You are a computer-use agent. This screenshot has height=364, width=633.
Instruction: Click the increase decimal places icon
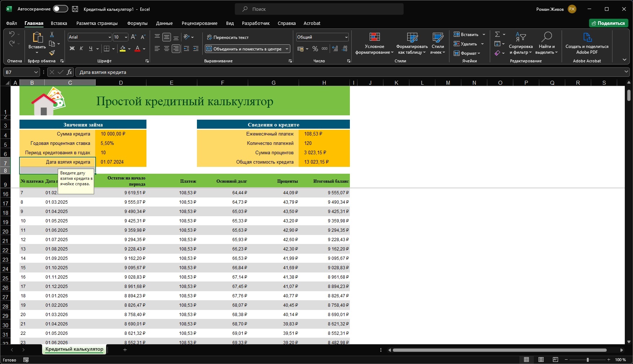335,49
